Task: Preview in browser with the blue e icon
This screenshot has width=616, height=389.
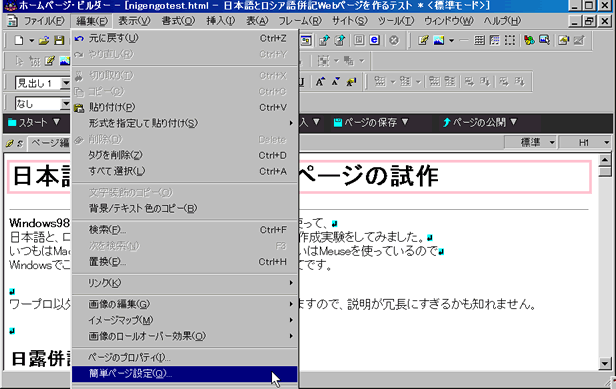Action: (x=374, y=40)
